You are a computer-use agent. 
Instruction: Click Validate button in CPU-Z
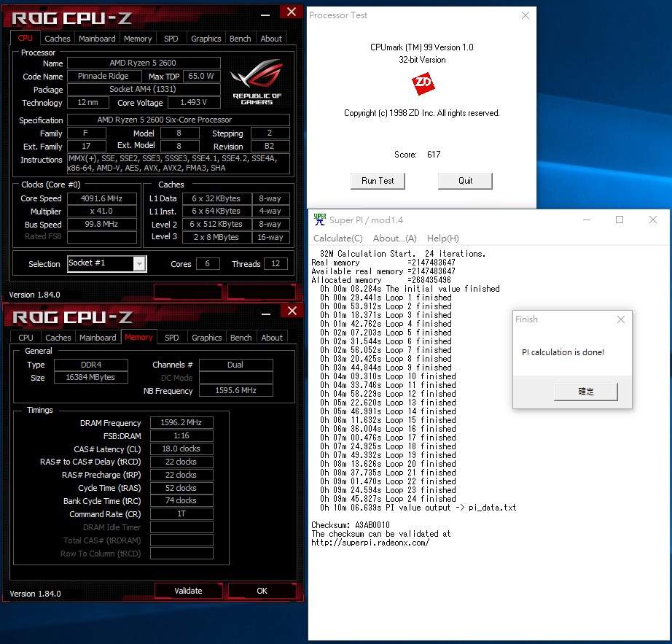tap(188, 591)
